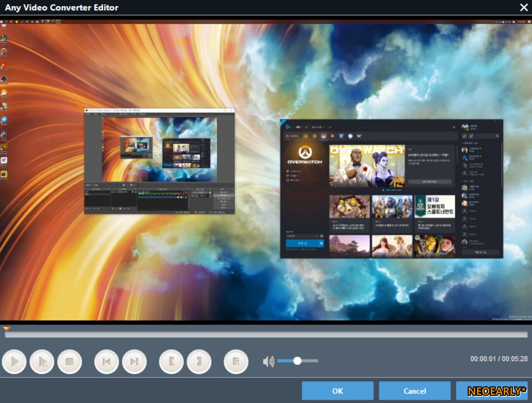
Task: Set the clip end point bracket
Action: [199, 361]
